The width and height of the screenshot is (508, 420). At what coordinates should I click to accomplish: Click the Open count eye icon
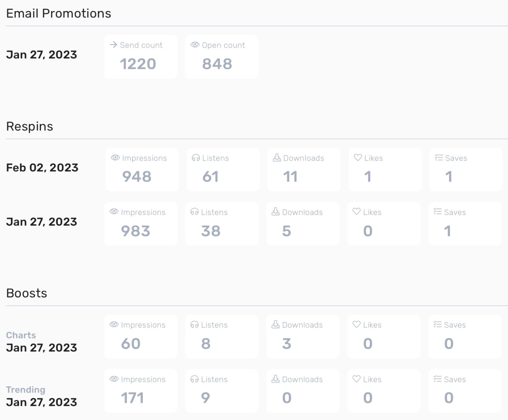(195, 45)
